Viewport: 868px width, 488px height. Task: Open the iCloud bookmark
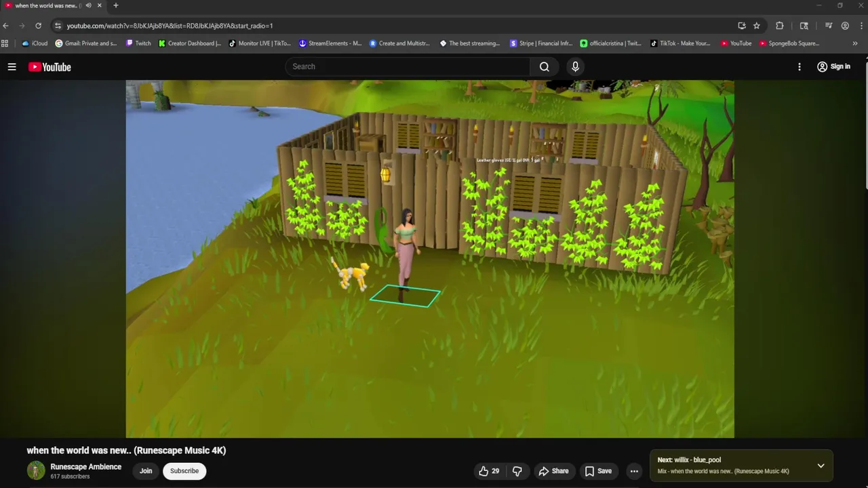(x=35, y=43)
